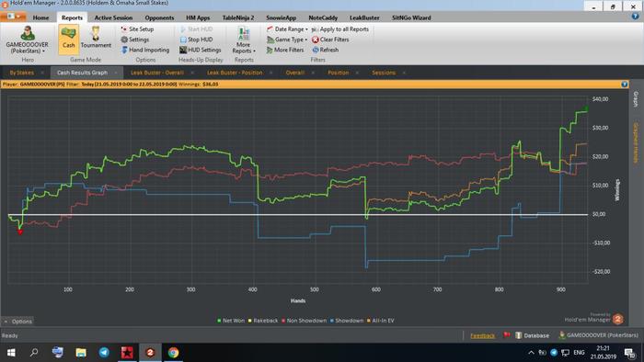Open Hand Importing
The image size is (644, 362).
click(145, 50)
